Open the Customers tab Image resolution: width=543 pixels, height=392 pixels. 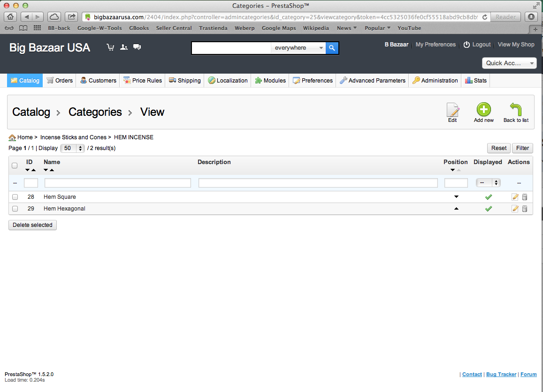click(x=98, y=80)
